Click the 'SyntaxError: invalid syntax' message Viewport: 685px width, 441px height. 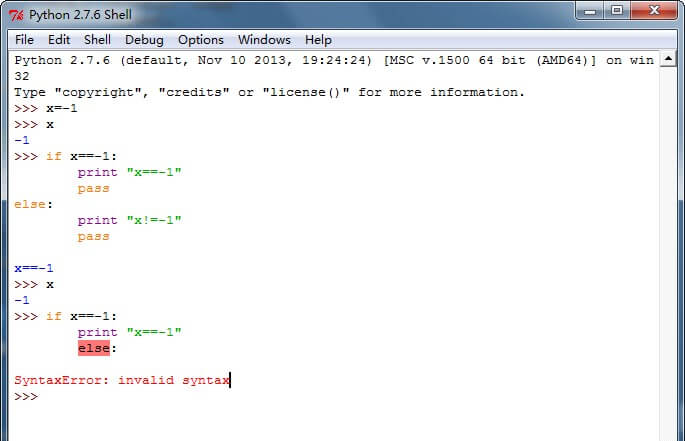[122, 380]
